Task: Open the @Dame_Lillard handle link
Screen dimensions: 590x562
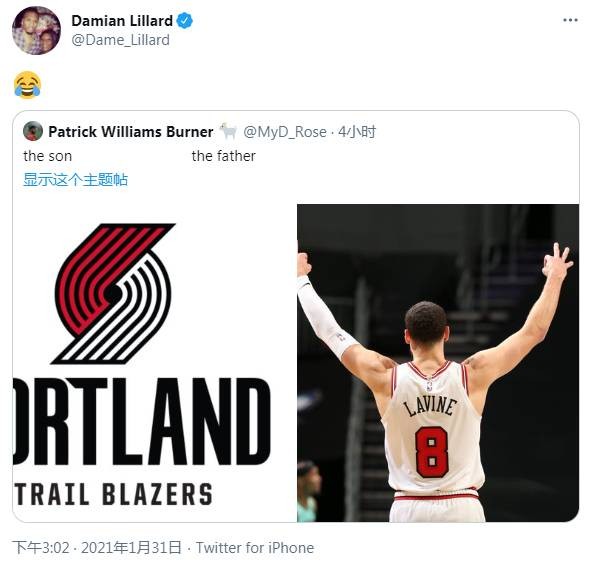Action: [120, 40]
